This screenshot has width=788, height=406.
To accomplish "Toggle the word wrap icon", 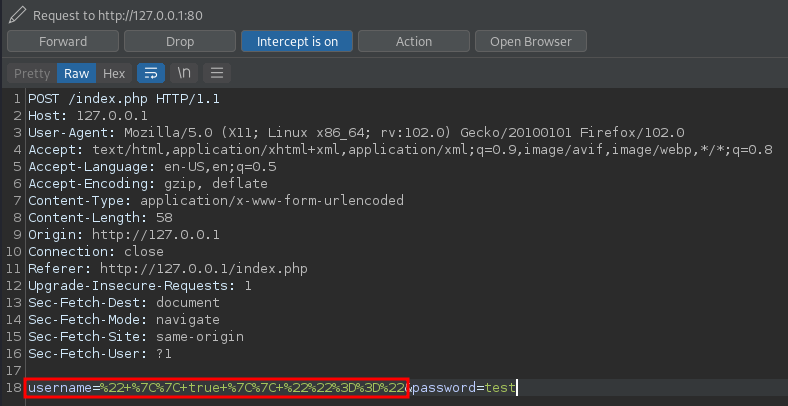I will coord(150,73).
